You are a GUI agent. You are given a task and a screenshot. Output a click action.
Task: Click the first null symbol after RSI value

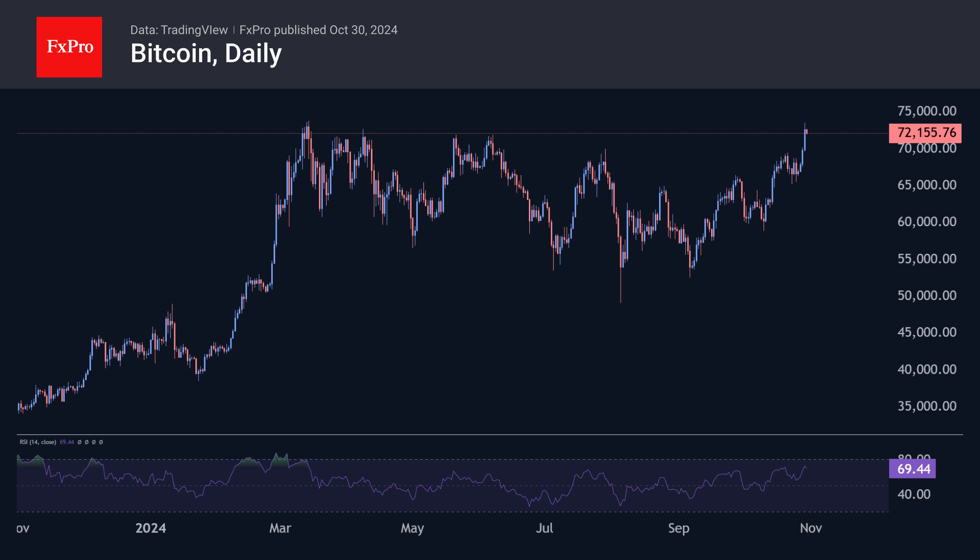click(80, 442)
